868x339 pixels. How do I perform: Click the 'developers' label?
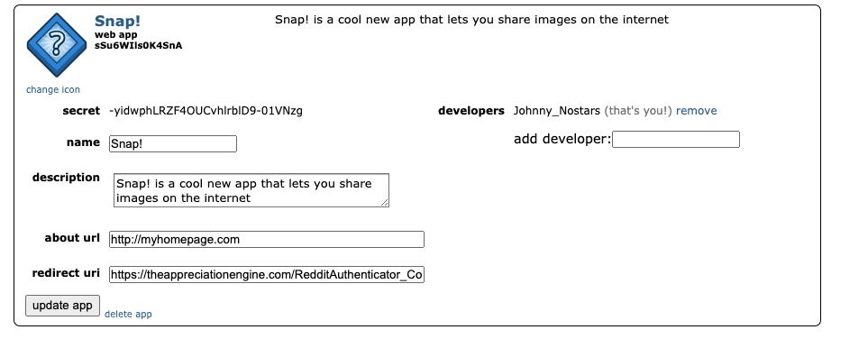coord(471,111)
